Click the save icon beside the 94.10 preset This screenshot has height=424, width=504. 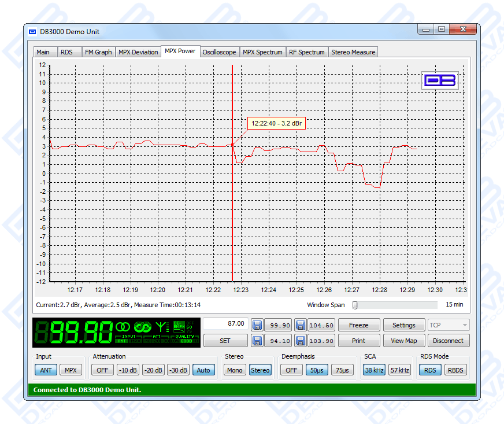tap(257, 341)
